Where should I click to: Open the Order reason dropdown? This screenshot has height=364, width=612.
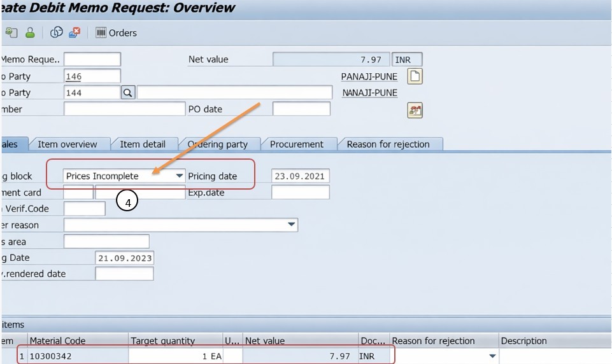point(291,225)
